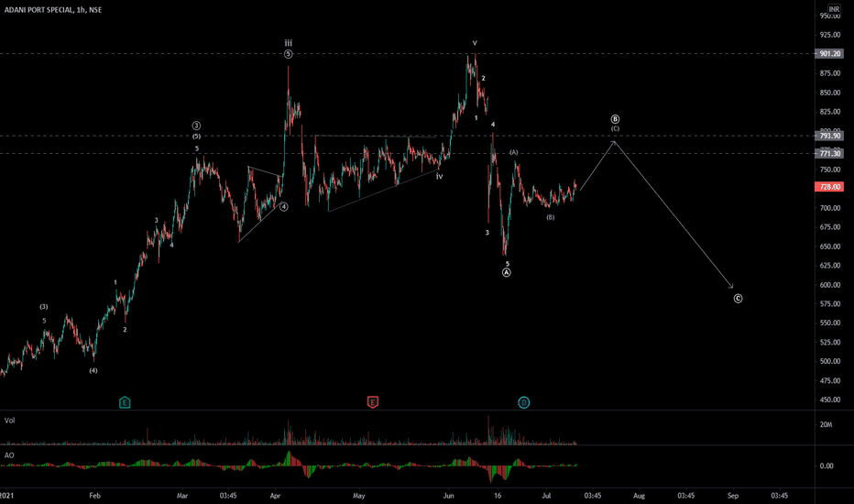Viewport: 854px width, 504px height.
Task: Click the ADANI PORT SPECIAL chart title
Action: (x=53, y=10)
